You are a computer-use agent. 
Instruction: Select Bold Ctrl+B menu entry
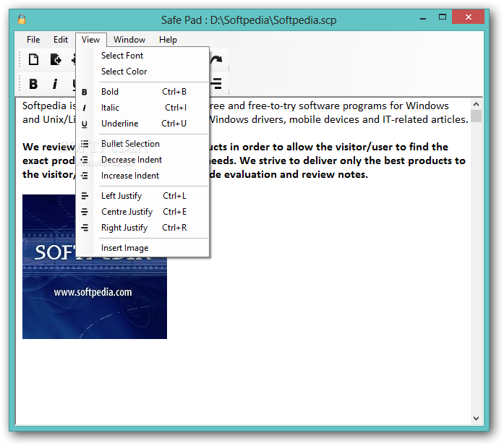(143, 92)
